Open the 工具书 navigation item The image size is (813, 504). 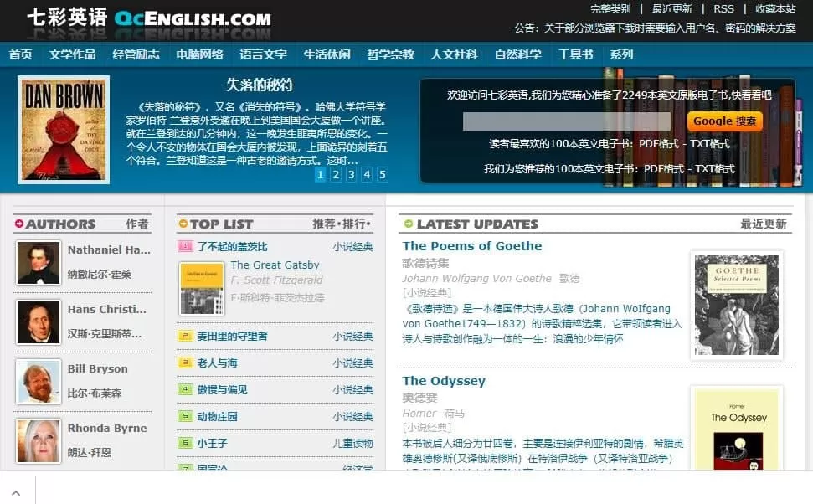point(575,54)
